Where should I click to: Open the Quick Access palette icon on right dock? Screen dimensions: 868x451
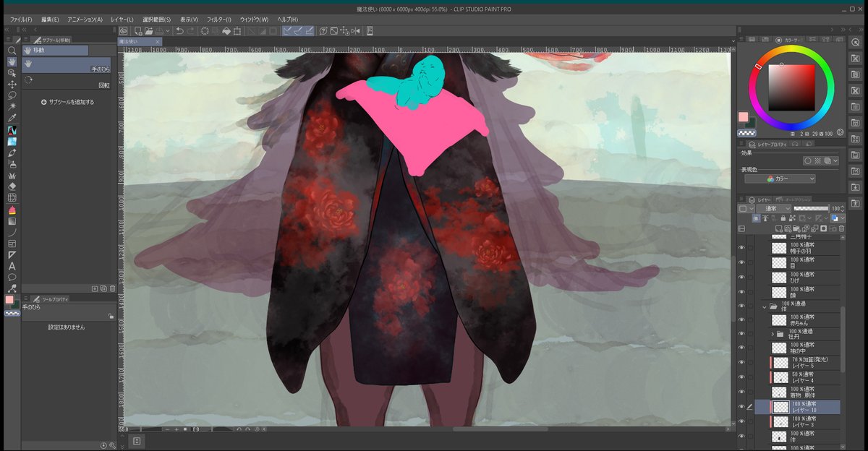point(856,43)
